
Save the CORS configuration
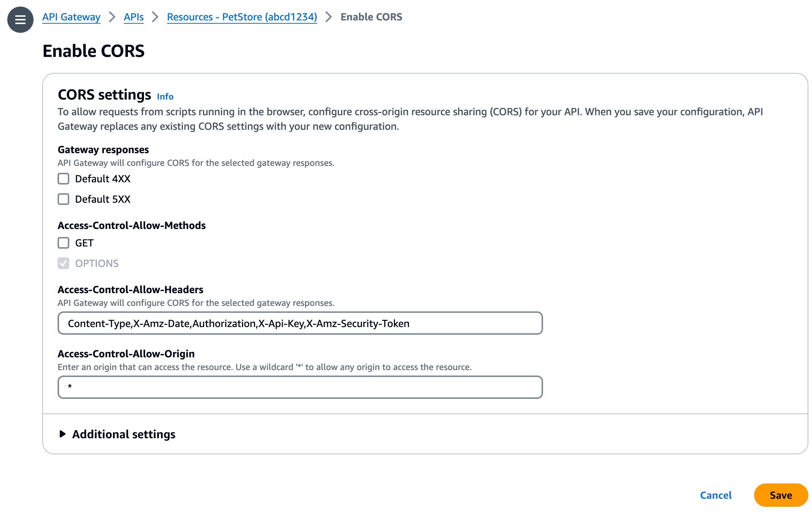[x=780, y=495]
